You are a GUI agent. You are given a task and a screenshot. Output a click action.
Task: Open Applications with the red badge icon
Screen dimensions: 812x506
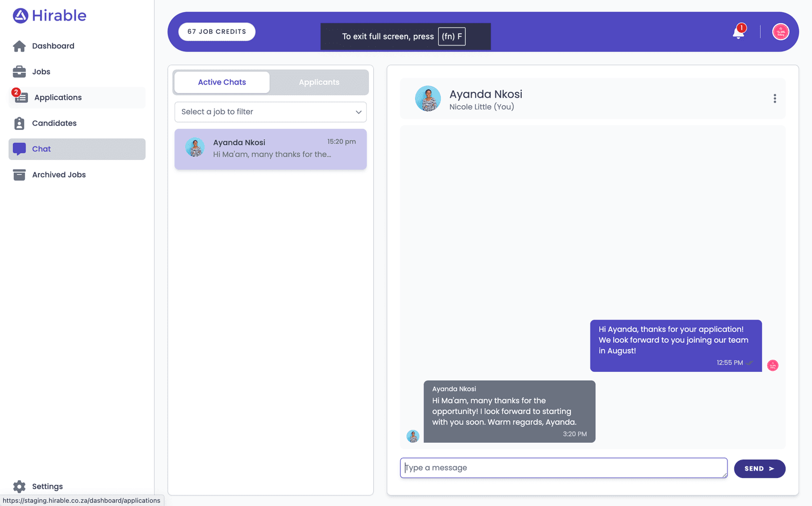click(x=21, y=97)
